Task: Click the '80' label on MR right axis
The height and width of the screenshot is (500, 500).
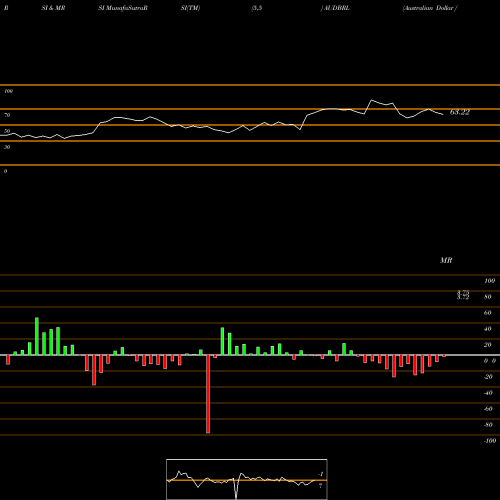Action: [488, 297]
